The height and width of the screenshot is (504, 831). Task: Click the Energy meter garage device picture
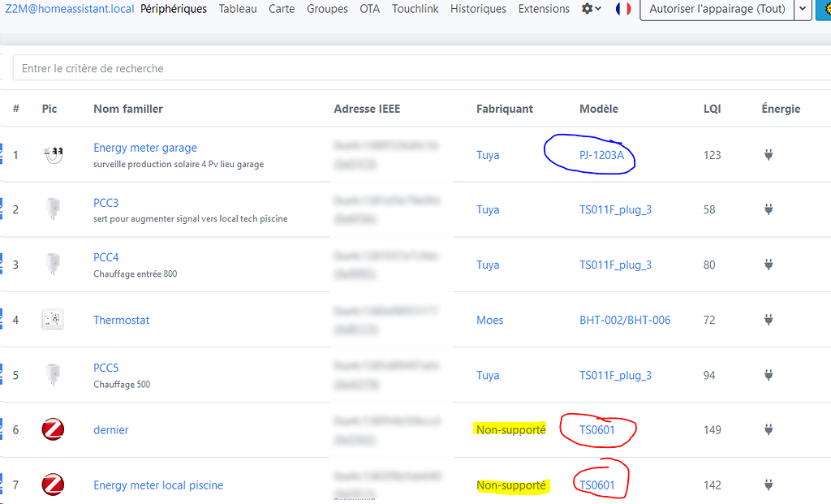pos(53,154)
